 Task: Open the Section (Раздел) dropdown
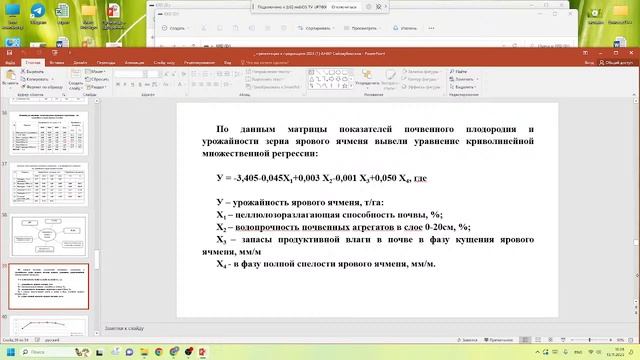[96, 87]
